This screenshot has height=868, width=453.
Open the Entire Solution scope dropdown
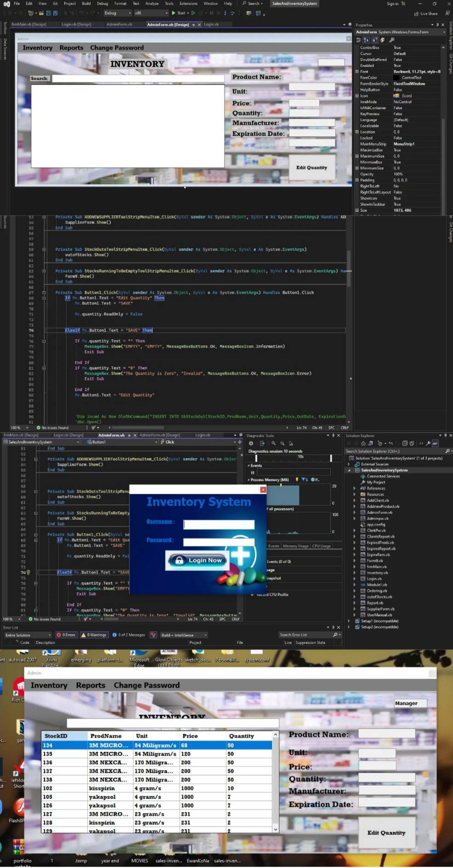point(28,635)
